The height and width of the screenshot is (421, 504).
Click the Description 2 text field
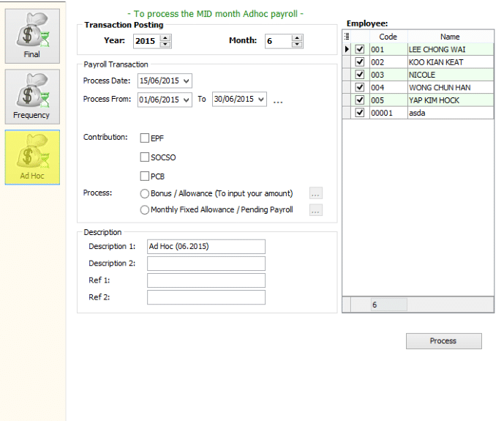click(x=206, y=264)
